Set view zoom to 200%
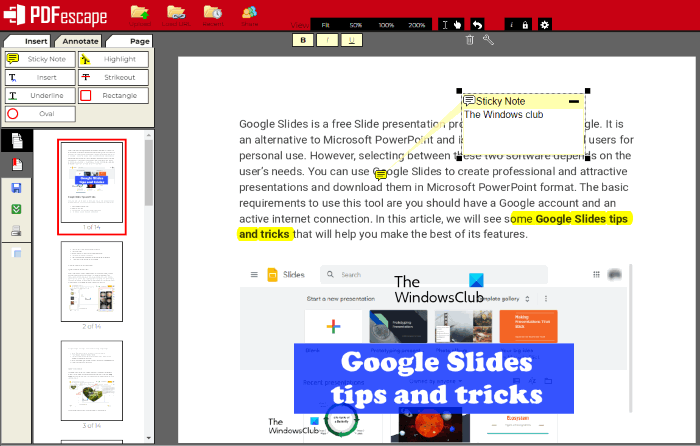This screenshot has width=700, height=446. pos(417,25)
